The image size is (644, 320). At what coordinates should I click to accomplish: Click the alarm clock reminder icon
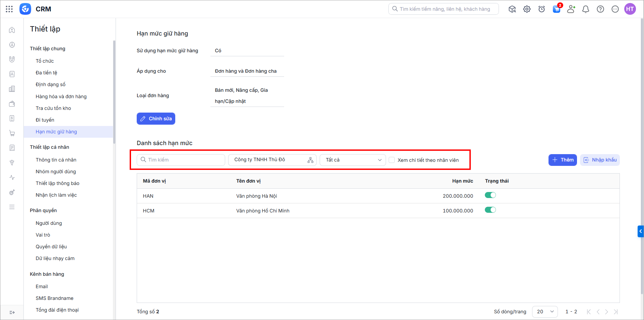541,9
